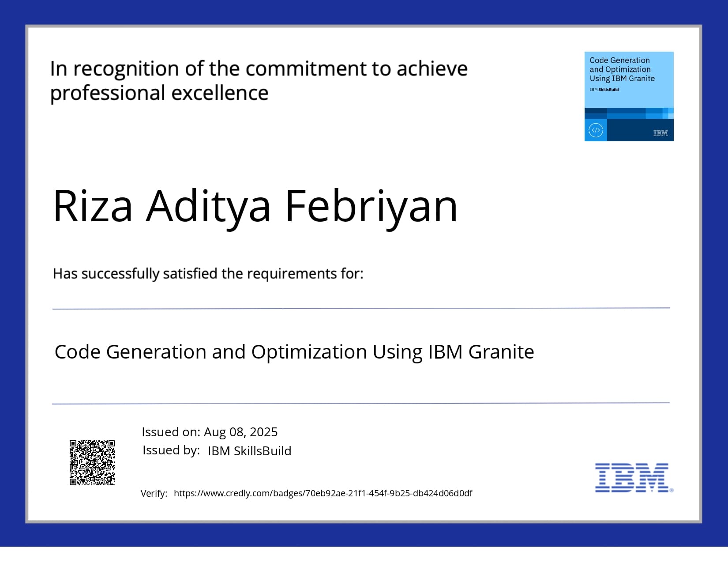Click the IBM logo inside the badge

click(660, 133)
